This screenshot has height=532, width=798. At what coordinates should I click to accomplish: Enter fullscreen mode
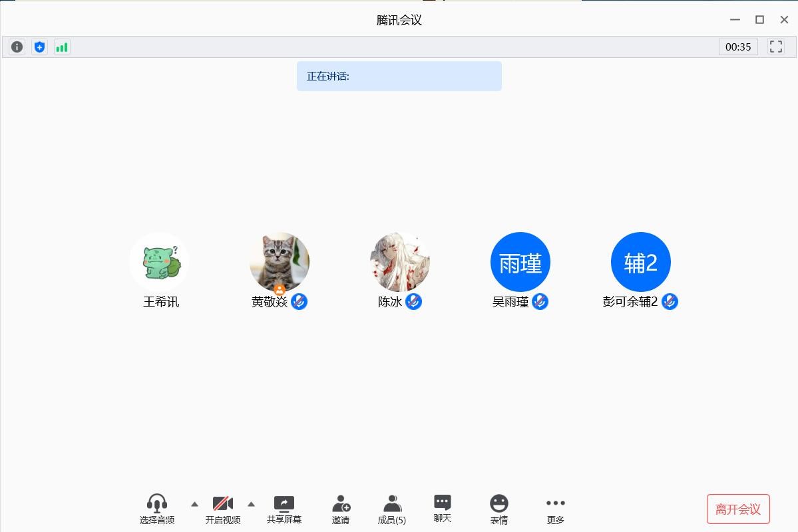pos(775,47)
